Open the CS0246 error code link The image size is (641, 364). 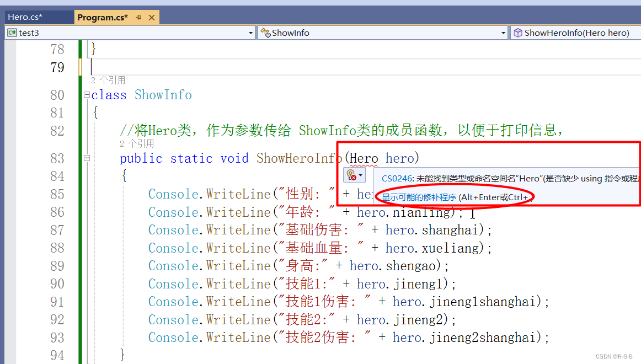397,179
